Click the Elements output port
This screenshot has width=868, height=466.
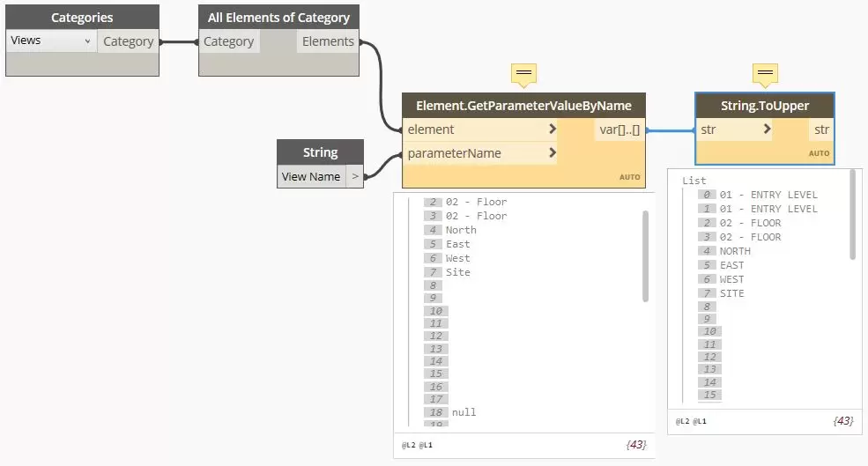pos(328,41)
